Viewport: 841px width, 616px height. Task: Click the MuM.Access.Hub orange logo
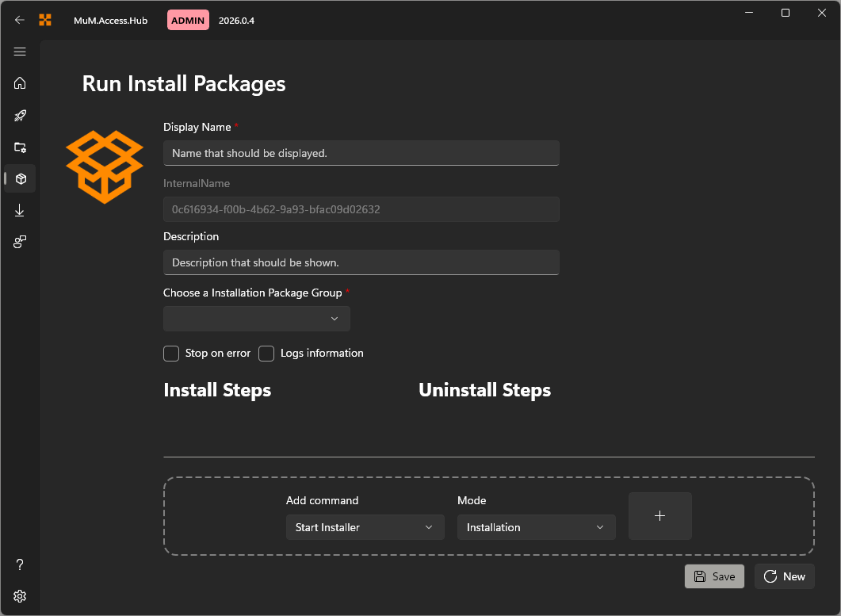click(x=45, y=20)
